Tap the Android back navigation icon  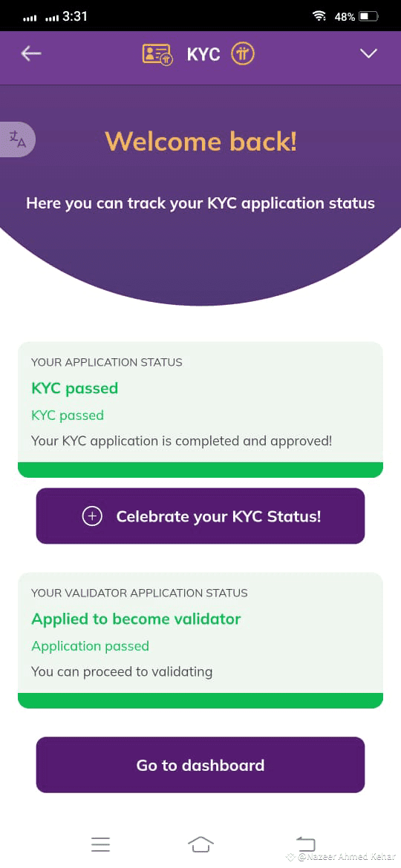[x=305, y=844]
